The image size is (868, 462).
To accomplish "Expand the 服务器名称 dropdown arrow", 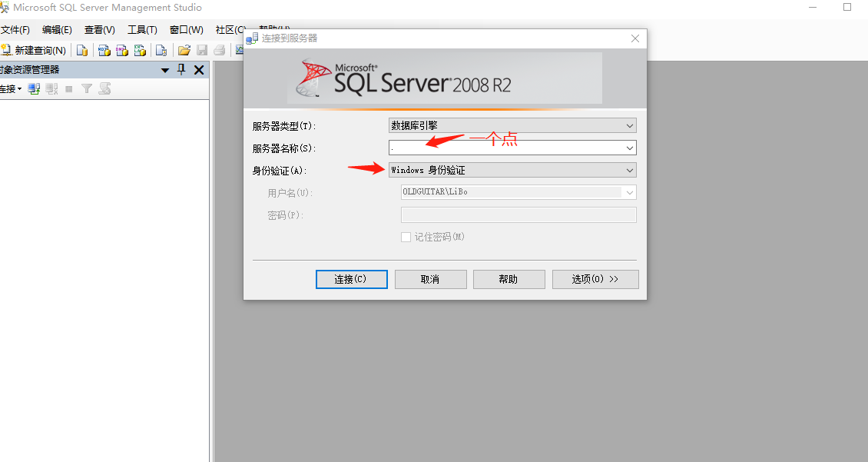I will (629, 148).
